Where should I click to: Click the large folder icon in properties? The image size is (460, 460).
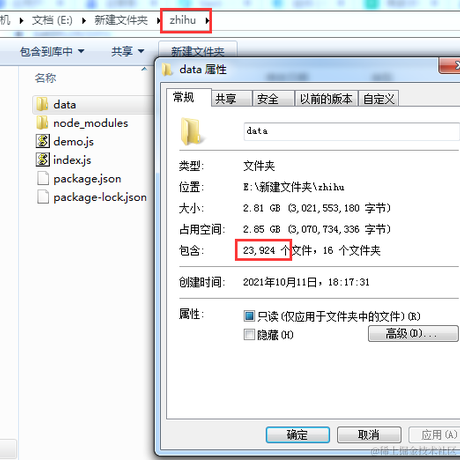tap(191, 132)
